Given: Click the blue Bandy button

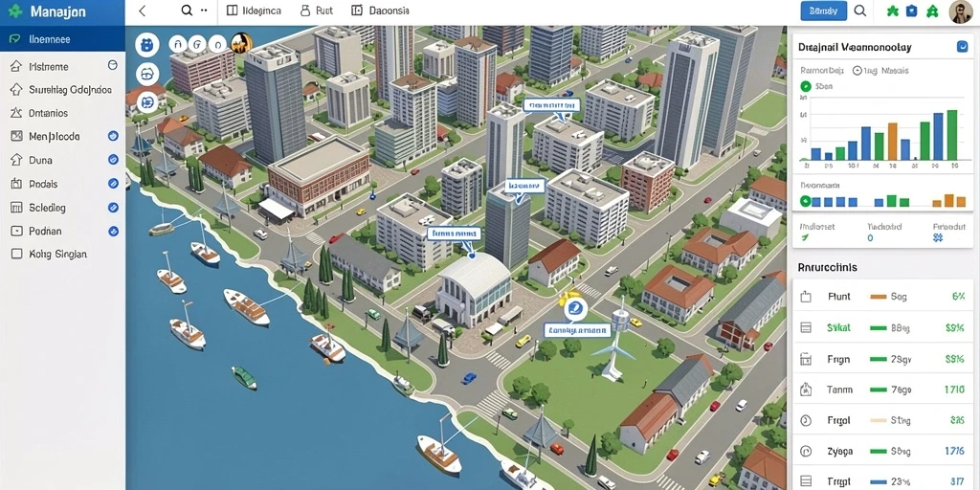Looking at the screenshot, I should coord(823,11).
